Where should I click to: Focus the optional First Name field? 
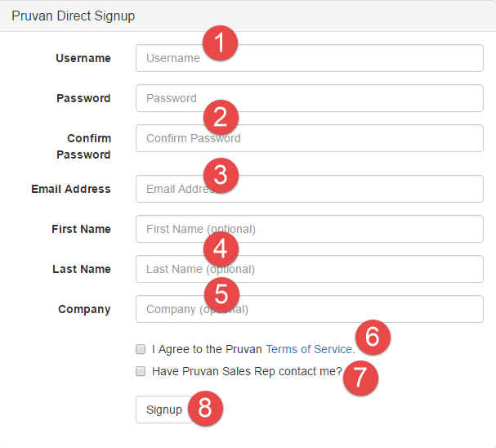click(343, 229)
